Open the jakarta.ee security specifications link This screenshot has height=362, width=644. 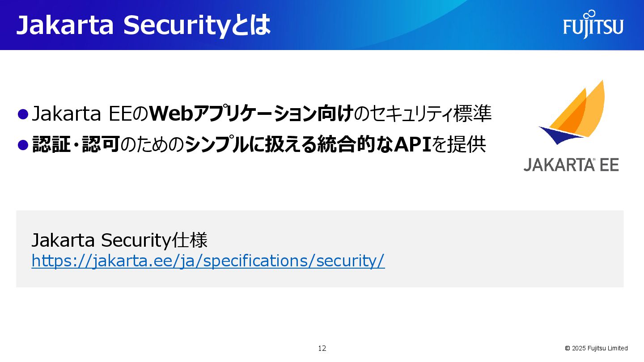coord(208,261)
